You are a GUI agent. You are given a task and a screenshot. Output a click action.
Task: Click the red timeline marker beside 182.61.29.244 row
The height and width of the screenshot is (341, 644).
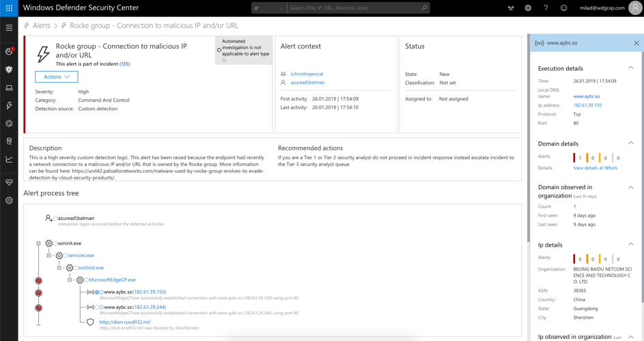[x=39, y=308]
